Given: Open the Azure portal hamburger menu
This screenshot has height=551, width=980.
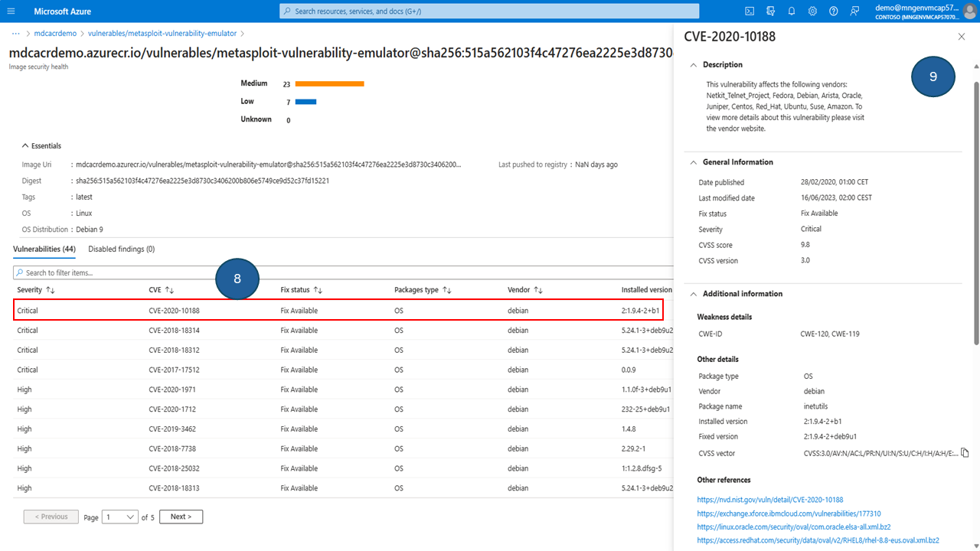Looking at the screenshot, I should (x=11, y=11).
